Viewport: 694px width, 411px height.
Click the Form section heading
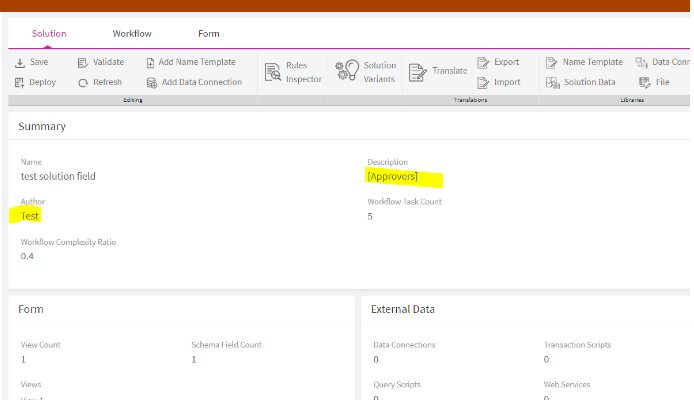point(31,309)
